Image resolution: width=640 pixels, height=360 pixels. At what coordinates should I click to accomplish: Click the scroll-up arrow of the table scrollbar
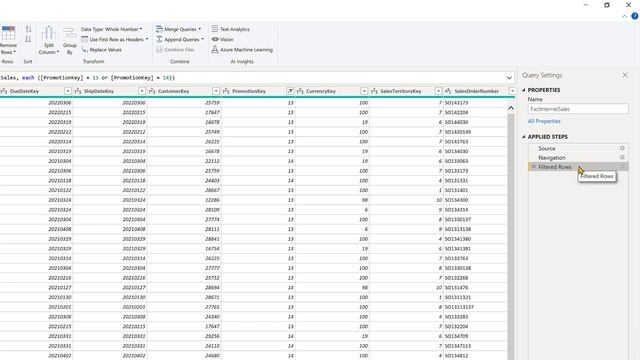coord(511,108)
